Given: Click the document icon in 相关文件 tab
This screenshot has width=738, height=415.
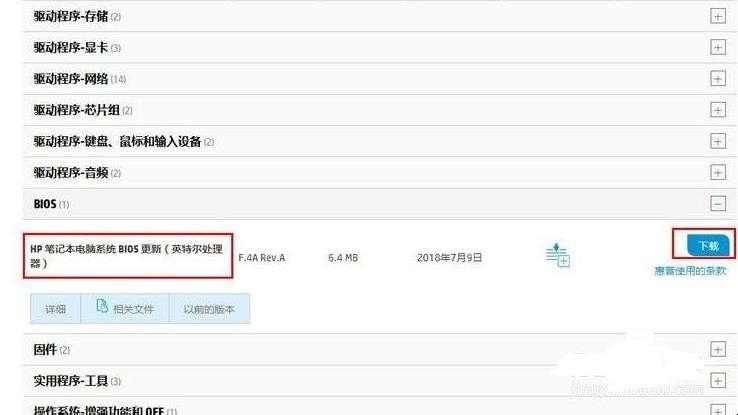Looking at the screenshot, I should pos(102,306).
